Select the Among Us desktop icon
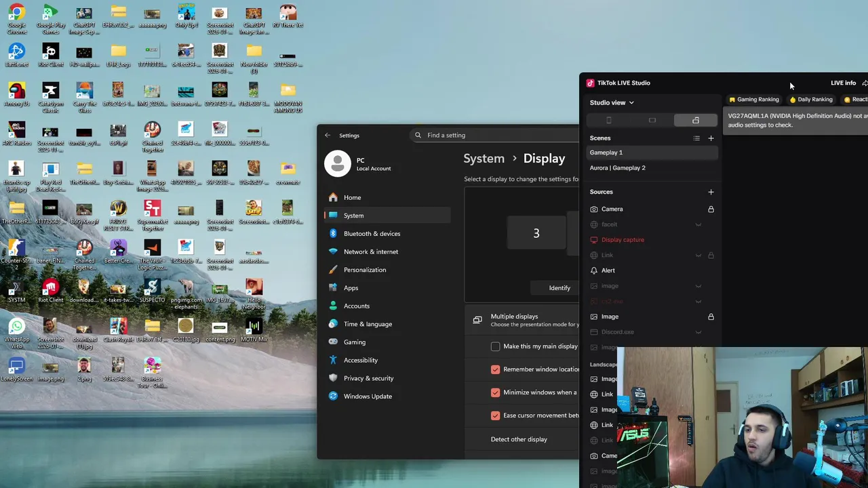 point(17,95)
